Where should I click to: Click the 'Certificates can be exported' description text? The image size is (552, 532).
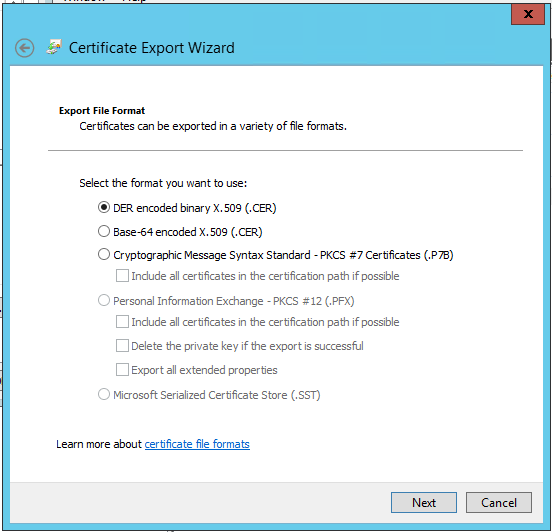(213, 126)
